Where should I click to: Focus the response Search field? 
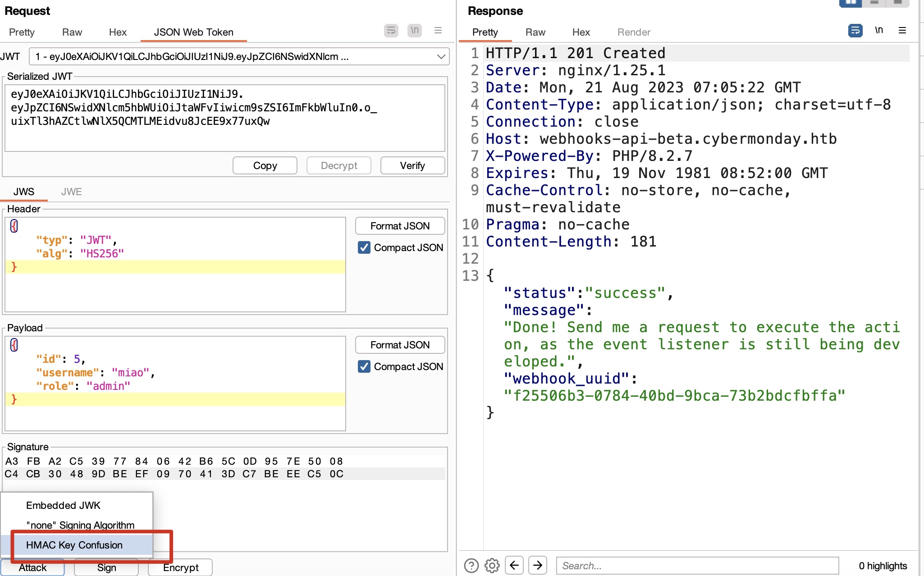(697, 566)
